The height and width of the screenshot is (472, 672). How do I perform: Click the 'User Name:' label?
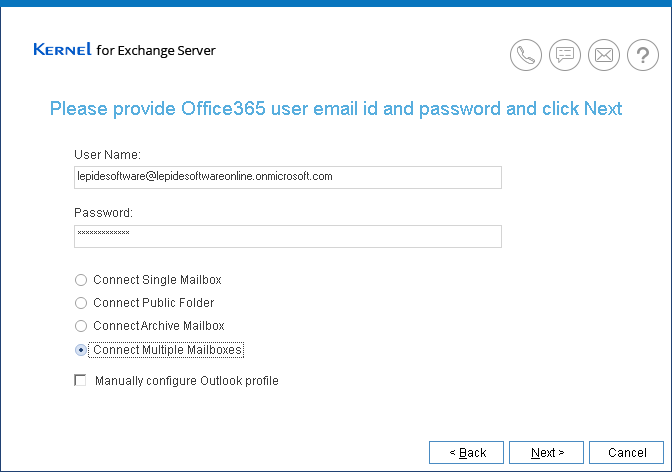(x=107, y=154)
